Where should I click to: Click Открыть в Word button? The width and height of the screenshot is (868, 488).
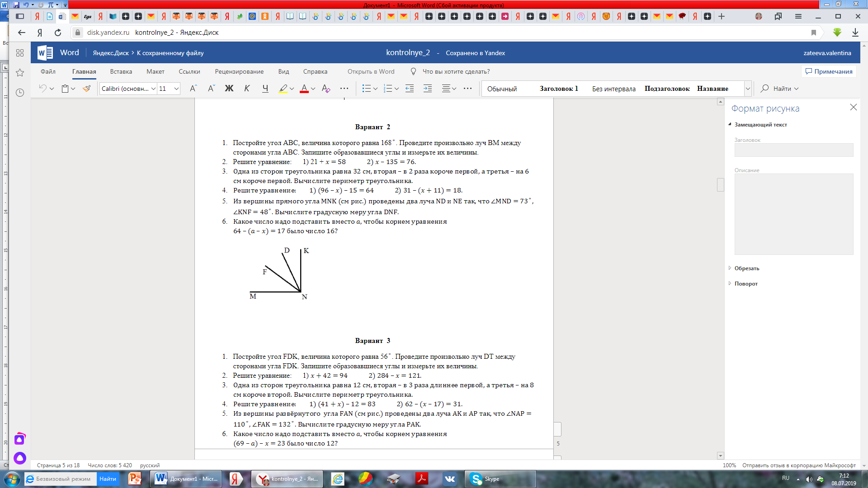371,71
